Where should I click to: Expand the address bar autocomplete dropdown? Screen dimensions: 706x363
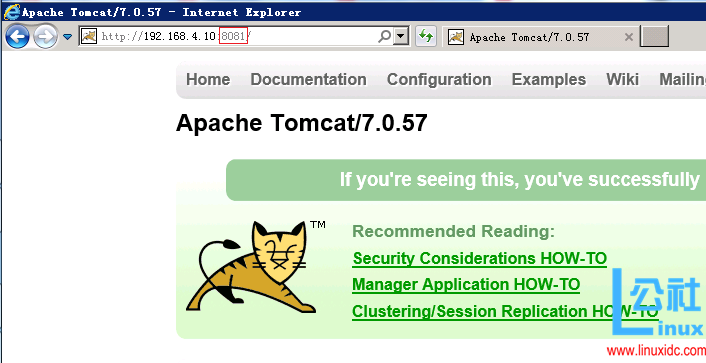click(400, 36)
